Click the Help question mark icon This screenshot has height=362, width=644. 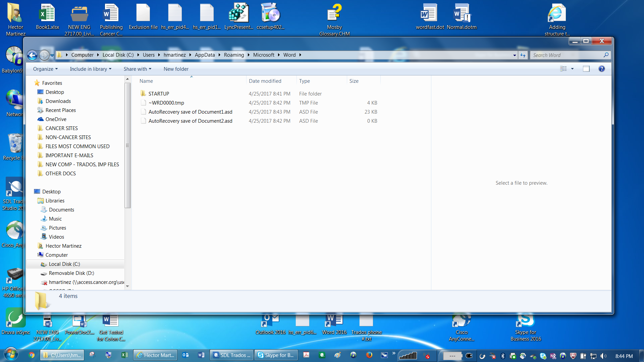(x=601, y=69)
